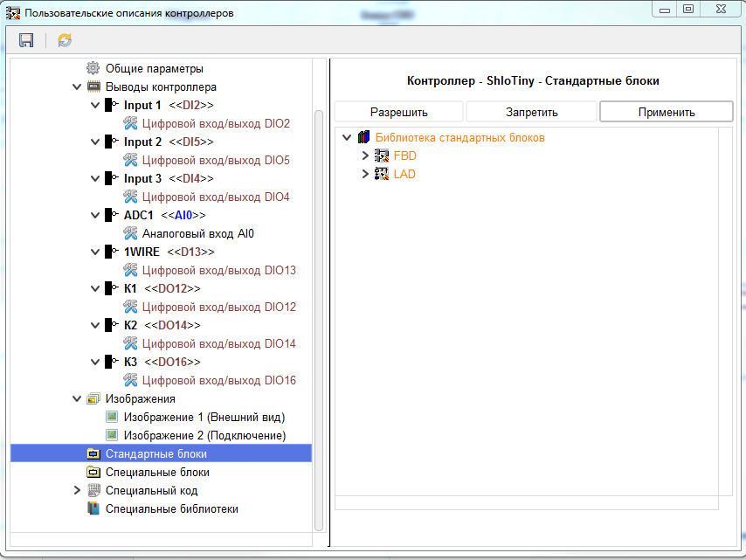Click the code icon of Специальный код
The height and width of the screenshot is (560, 746).
tap(93, 490)
